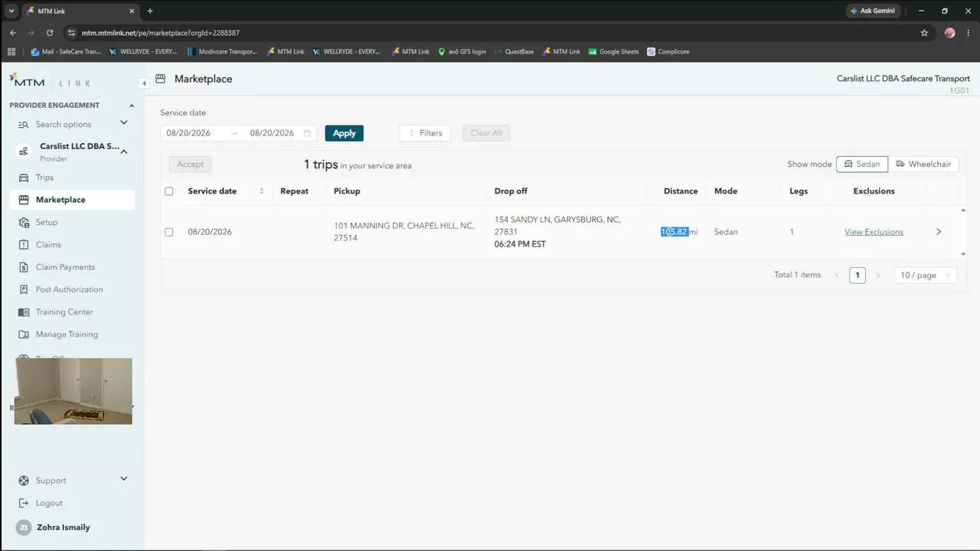The image size is (980, 551).
Task: Click the Accept button
Action: 191,164
